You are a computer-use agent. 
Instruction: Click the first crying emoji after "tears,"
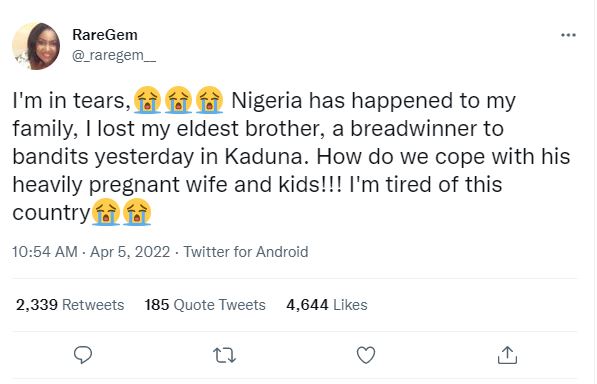click(x=147, y=100)
